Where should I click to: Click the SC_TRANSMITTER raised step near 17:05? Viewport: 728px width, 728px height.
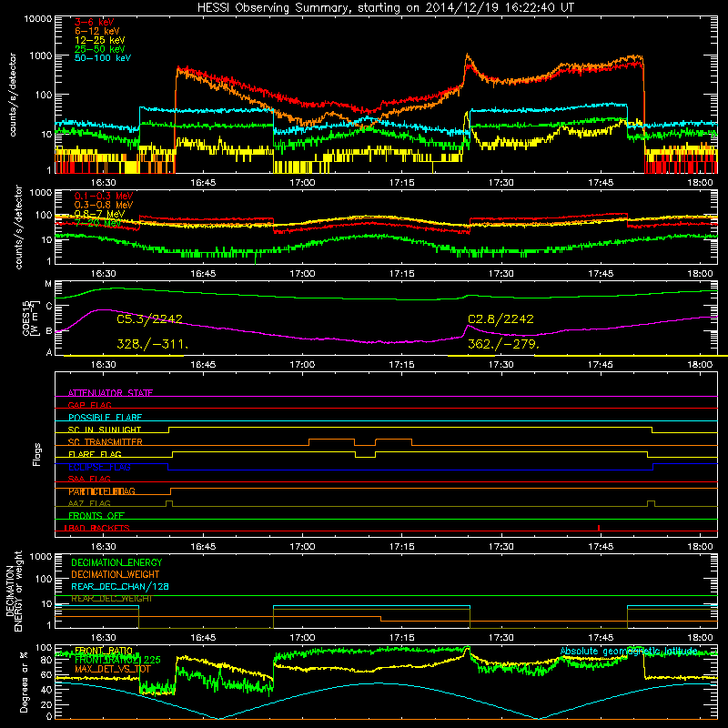click(331, 440)
